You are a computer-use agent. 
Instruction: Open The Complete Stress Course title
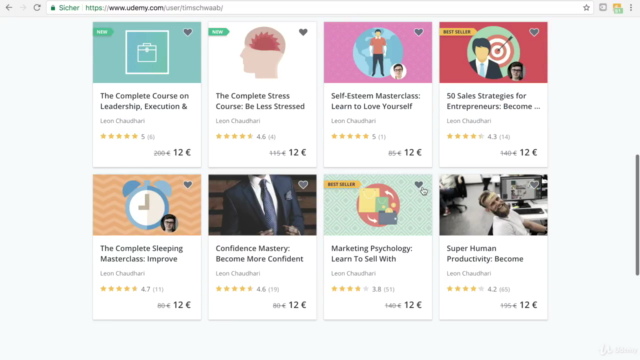pyautogui.click(x=260, y=101)
